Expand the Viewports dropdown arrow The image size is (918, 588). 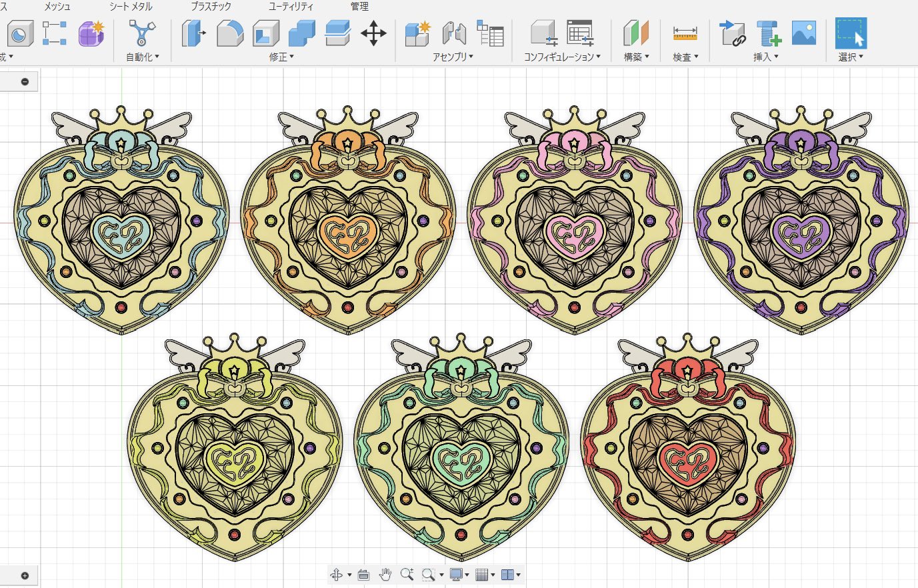click(518, 575)
